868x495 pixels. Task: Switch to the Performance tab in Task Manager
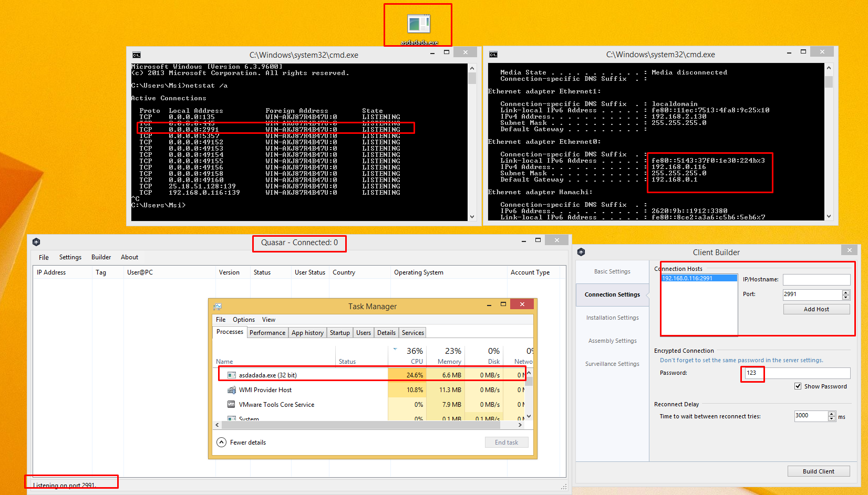tap(267, 333)
